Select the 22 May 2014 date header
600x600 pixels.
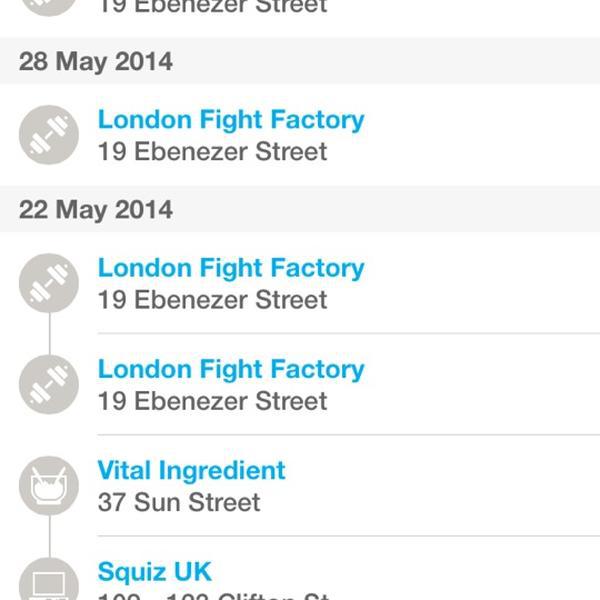point(96,210)
